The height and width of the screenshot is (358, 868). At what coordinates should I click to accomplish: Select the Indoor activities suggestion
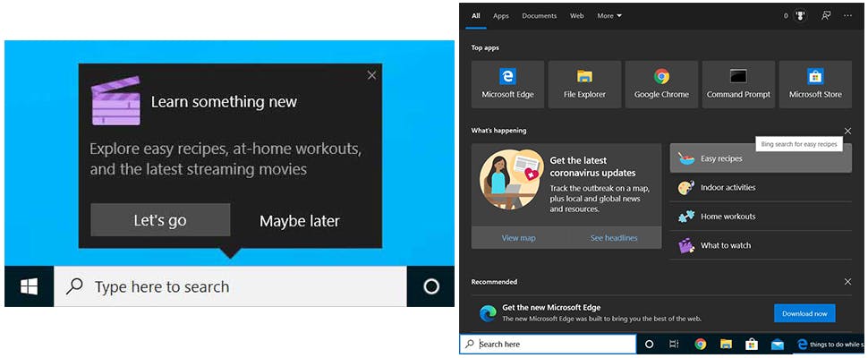tap(761, 188)
